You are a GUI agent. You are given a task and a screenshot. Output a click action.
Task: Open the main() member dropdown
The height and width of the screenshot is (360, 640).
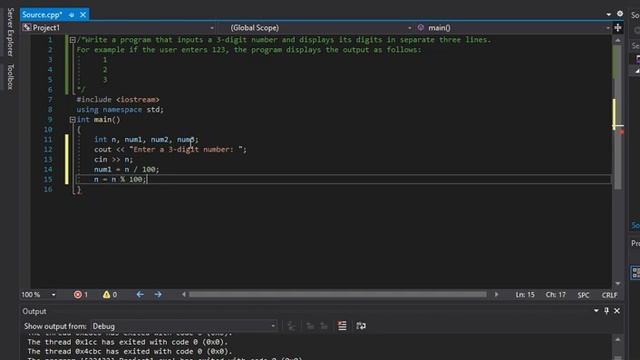coord(513,28)
